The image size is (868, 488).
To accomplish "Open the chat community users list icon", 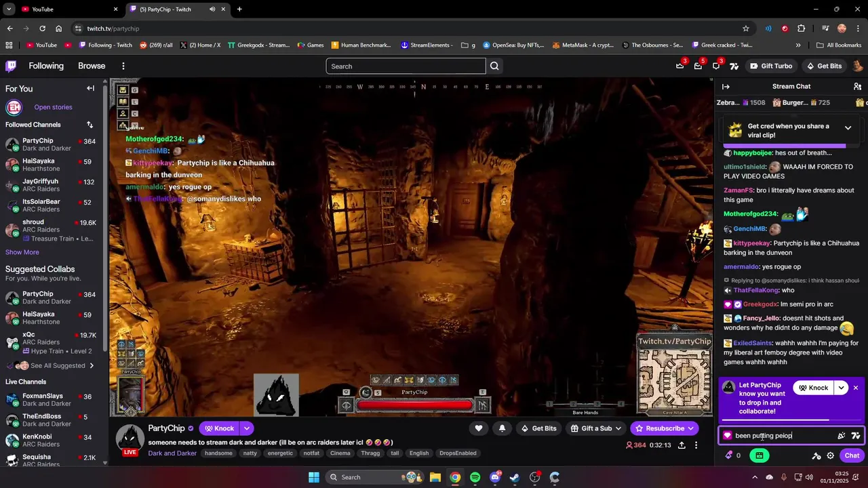I will click(x=857, y=86).
